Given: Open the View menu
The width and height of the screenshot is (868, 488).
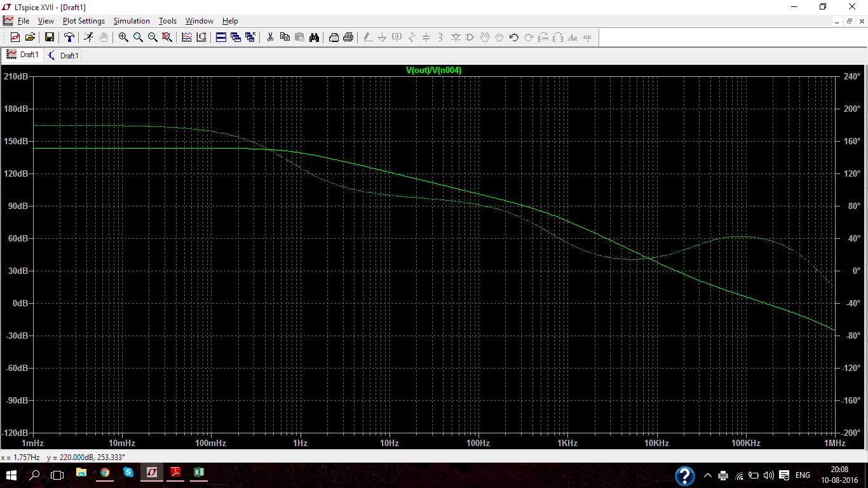Looking at the screenshot, I should [46, 21].
